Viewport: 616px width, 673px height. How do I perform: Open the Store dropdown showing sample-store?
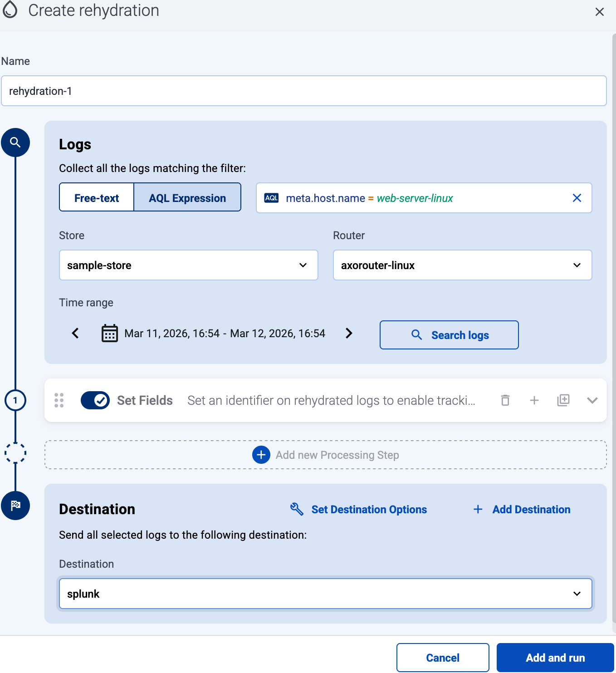pyautogui.click(x=188, y=265)
